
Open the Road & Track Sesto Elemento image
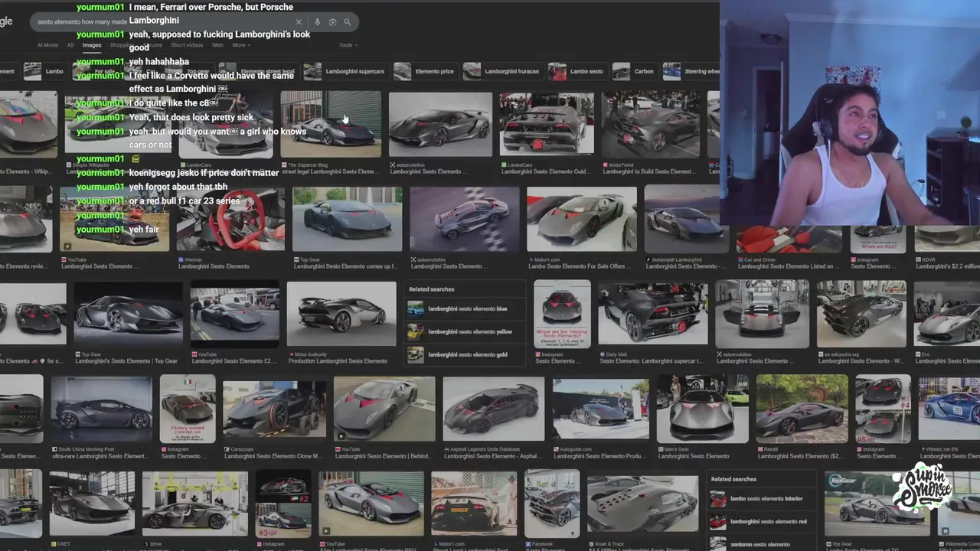tap(642, 504)
